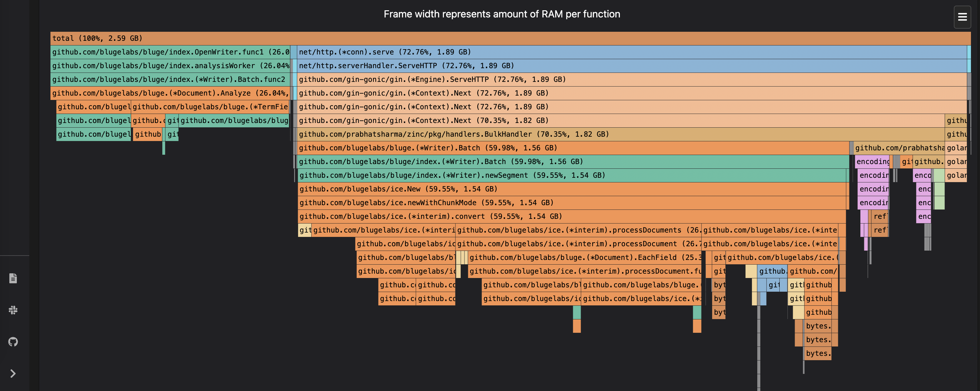980x391 pixels.
Task: Select net/http.(*conn).serve frame
Action: coord(631,52)
